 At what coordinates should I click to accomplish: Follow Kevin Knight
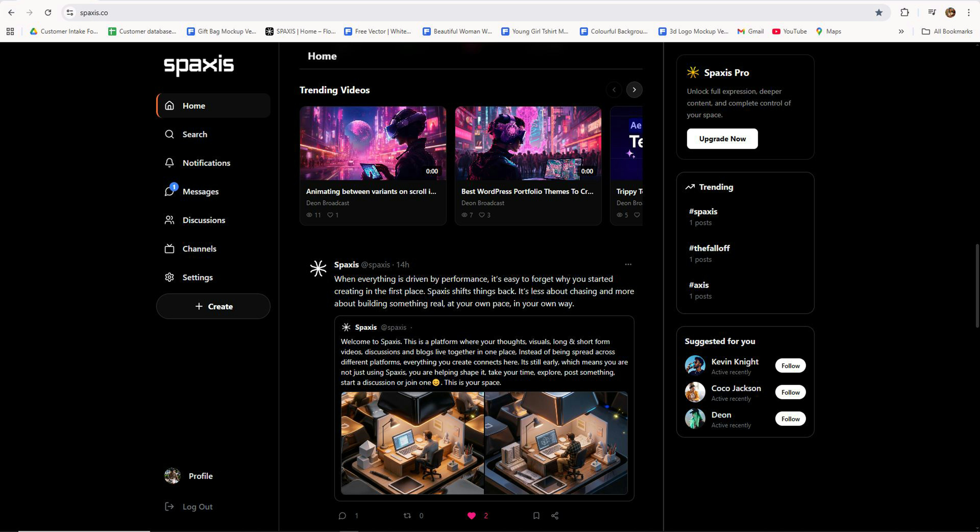[x=790, y=366]
